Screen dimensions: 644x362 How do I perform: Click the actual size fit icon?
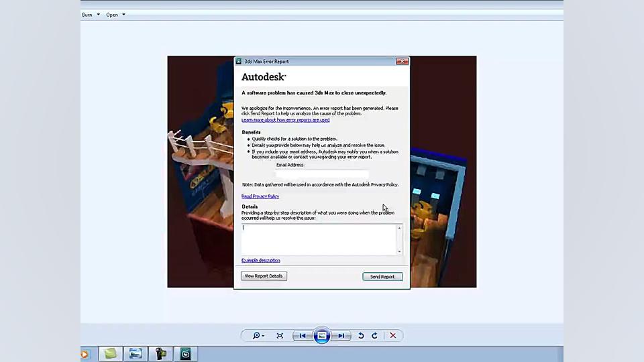tap(280, 336)
